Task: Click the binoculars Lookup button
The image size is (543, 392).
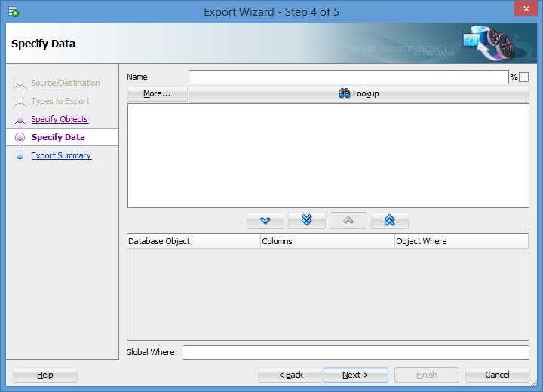Action: click(358, 94)
